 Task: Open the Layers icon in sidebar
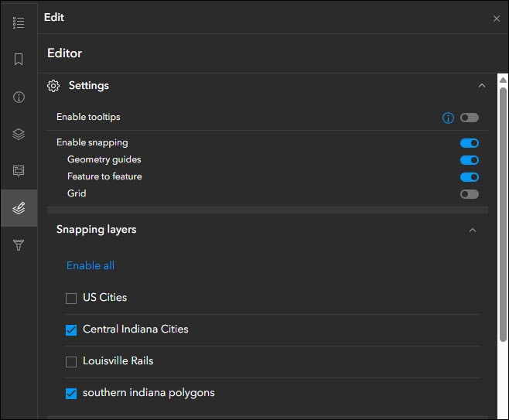pos(19,134)
